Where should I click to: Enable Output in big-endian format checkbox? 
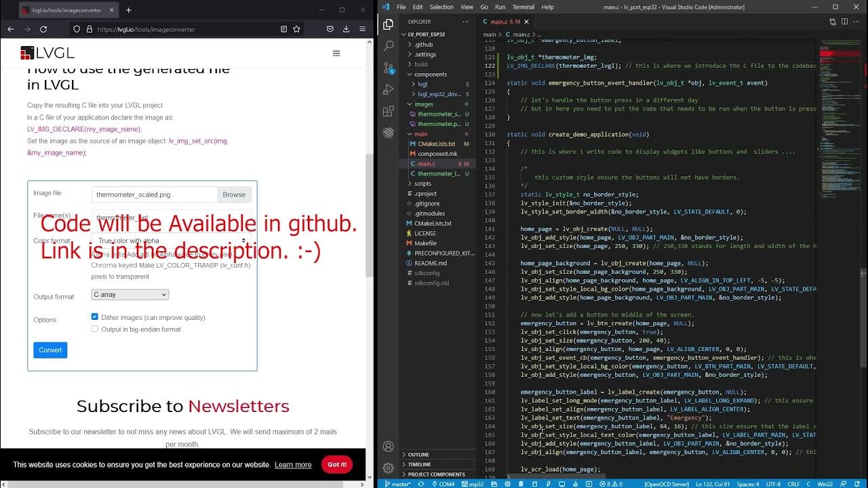95,329
